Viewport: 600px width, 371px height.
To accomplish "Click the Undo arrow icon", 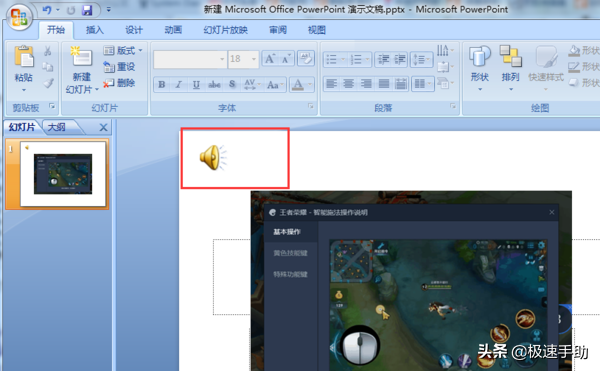I will (x=47, y=10).
